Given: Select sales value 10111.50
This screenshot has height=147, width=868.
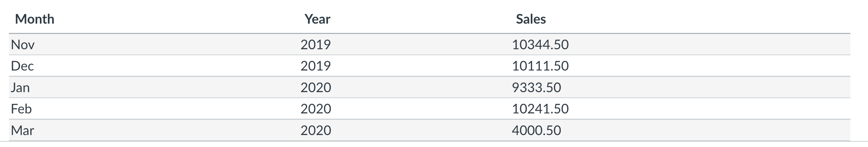Looking at the screenshot, I should pyautogui.click(x=540, y=66).
